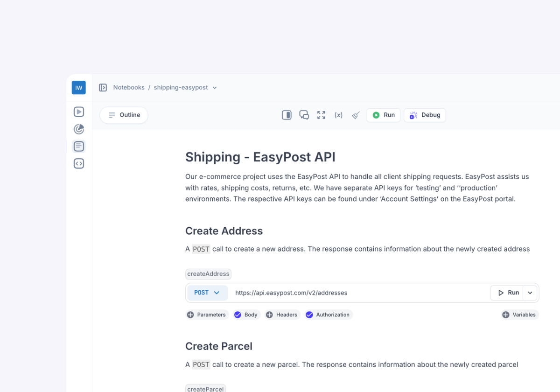The width and height of the screenshot is (560, 392).
Task: Toggle the Authorization option on the createAddress request
Action: (328, 315)
